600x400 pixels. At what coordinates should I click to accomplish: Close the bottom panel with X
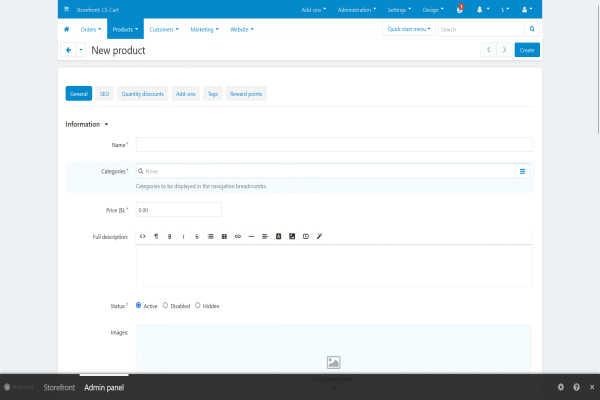[592, 387]
